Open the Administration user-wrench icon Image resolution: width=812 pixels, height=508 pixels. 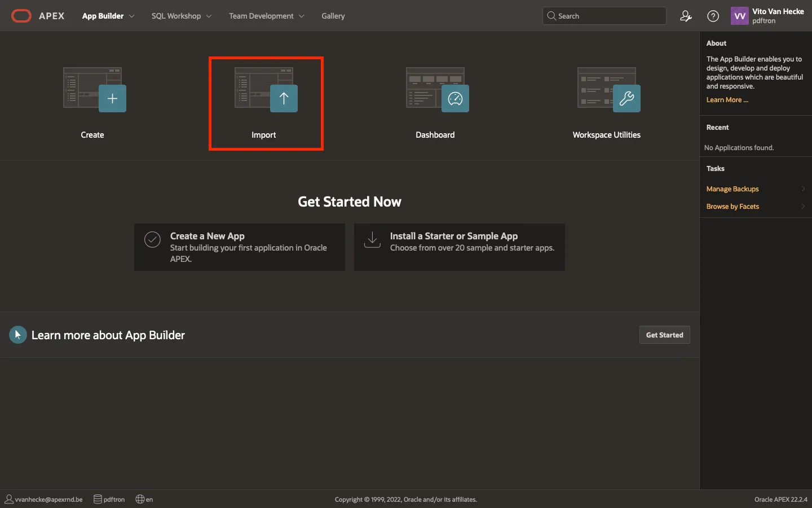pos(686,16)
